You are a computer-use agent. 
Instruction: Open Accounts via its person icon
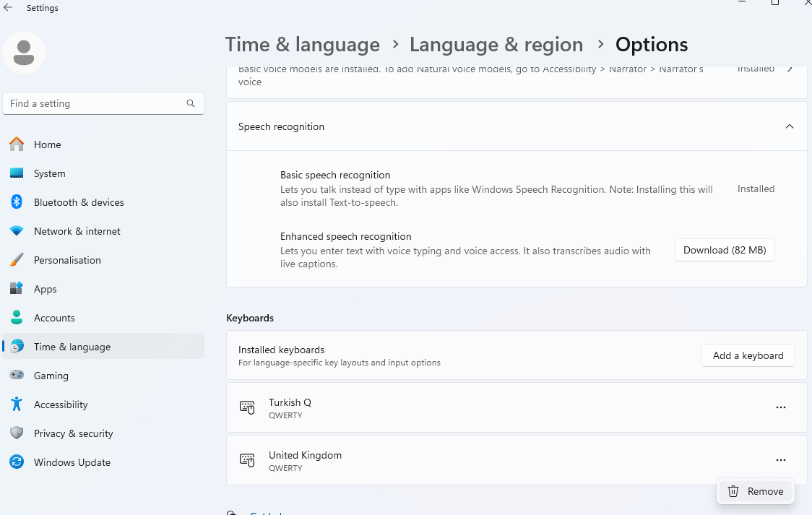(x=17, y=317)
